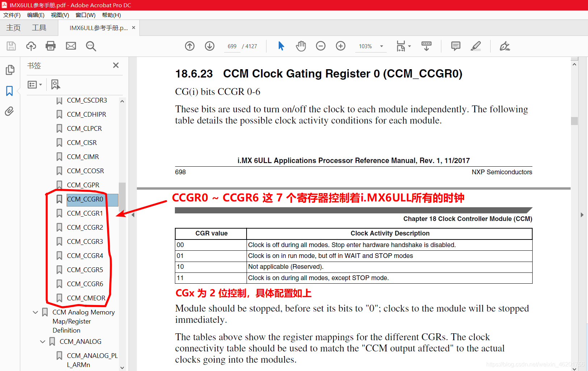Open bookmark options dropdown
The height and width of the screenshot is (371, 588).
(x=35, y=84)
